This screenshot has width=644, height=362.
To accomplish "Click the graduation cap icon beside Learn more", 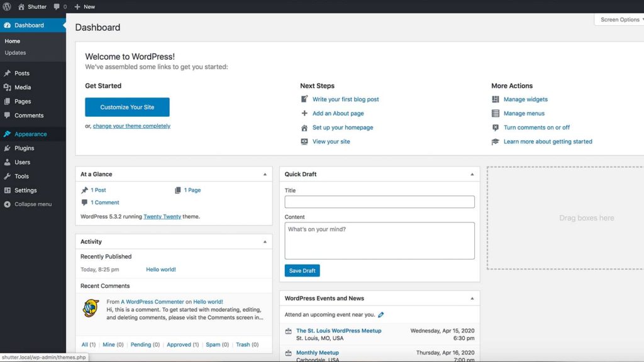I will (496, 141).
